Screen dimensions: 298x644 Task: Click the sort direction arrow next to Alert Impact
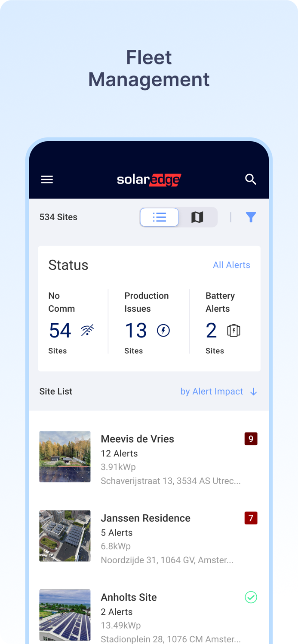click(x=254, y=392)
